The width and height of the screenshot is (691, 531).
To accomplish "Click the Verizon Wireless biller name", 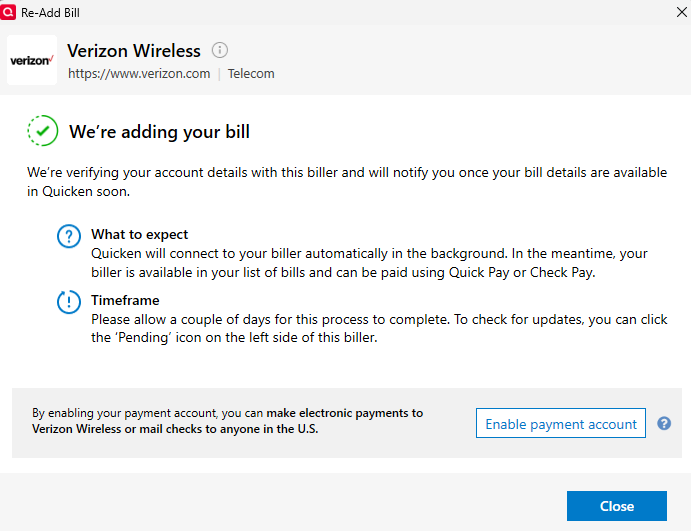I will click(134, 51).
